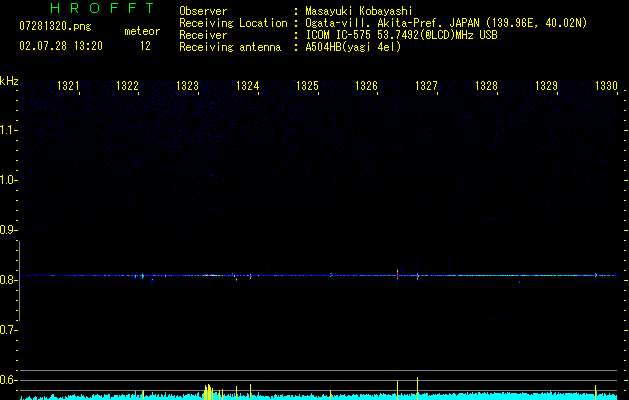Click the 1329 time marker
Viewport: 629px width, 400px height.
click(x=546, y=86)
